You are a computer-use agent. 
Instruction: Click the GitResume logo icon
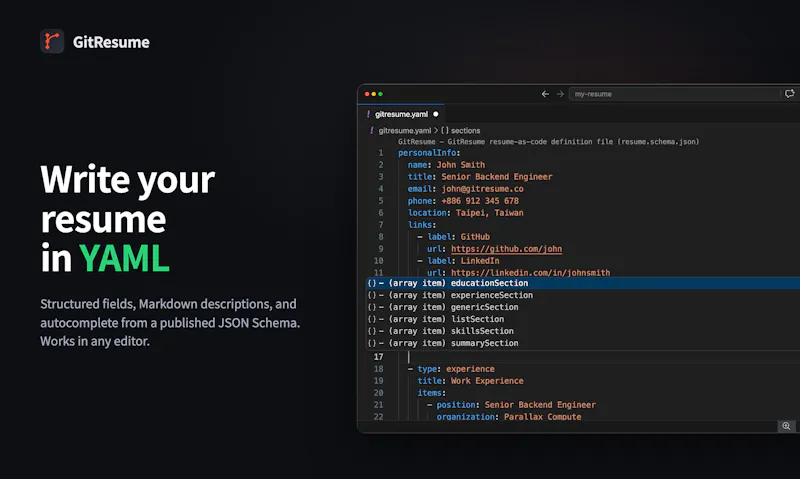coord(52,41)
